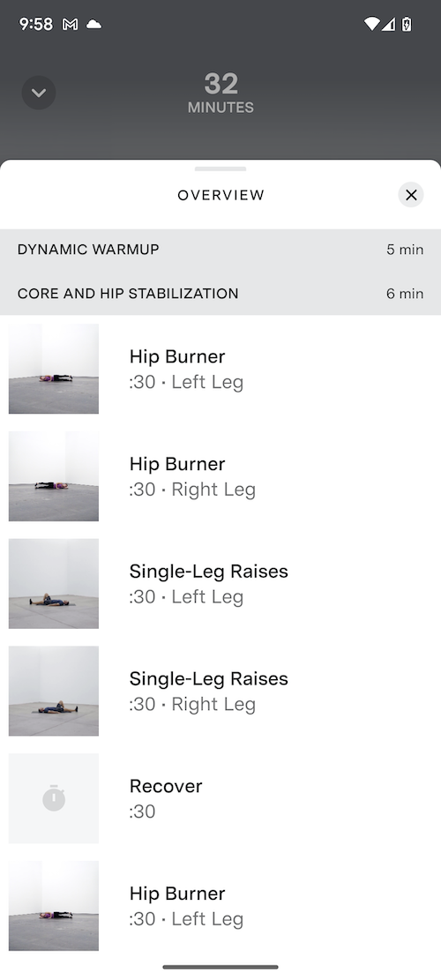This screenshot has height=980, width=441.
Task: Expand the Dynamic Warmup section
Action: 220,250
